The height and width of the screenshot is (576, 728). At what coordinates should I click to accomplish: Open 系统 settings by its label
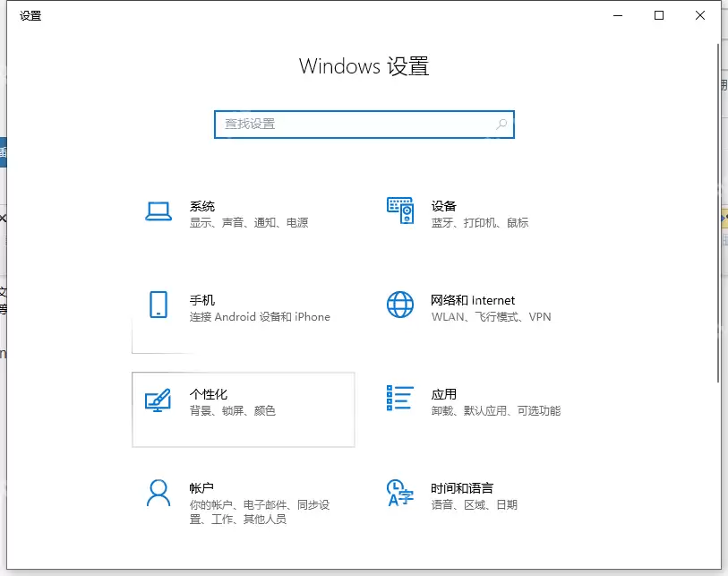[202, 205]
